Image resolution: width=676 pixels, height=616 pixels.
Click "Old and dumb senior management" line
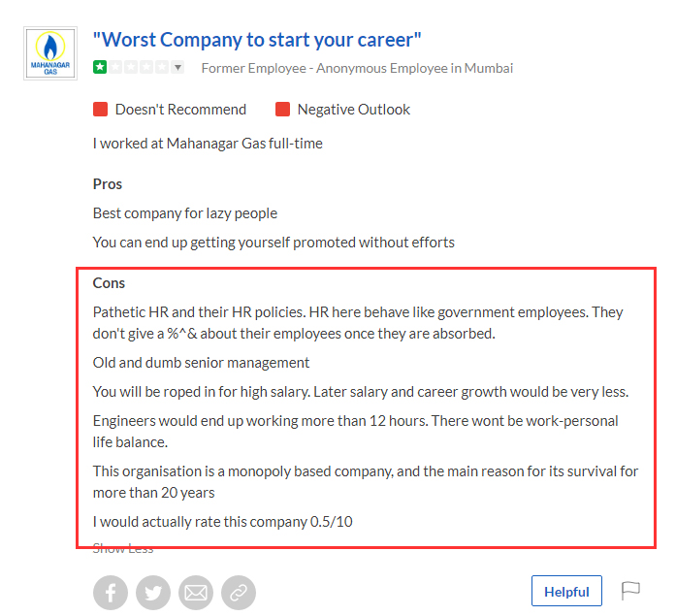pyautogui.click(x=201, y=363)
